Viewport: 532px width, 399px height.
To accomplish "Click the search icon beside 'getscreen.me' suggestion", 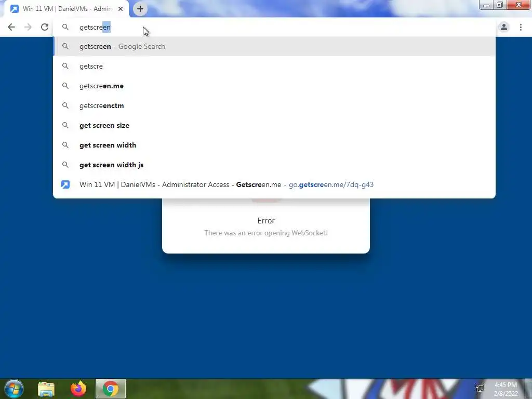I will pos(65,86).
